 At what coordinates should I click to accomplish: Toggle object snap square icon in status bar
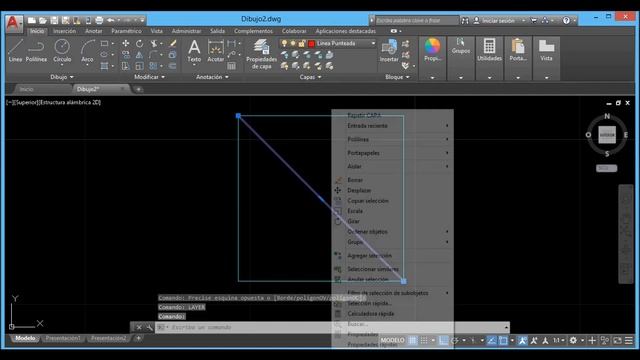coord(503,340)
